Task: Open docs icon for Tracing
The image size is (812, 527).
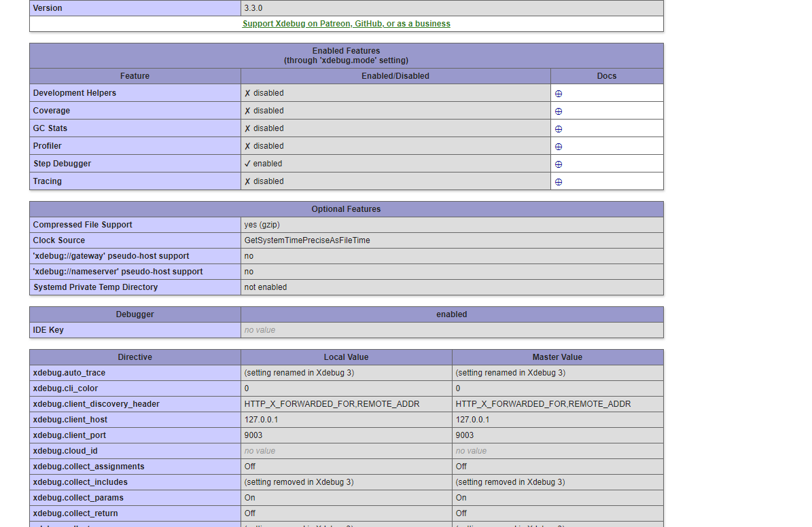Action: click(x=559, y=182)
